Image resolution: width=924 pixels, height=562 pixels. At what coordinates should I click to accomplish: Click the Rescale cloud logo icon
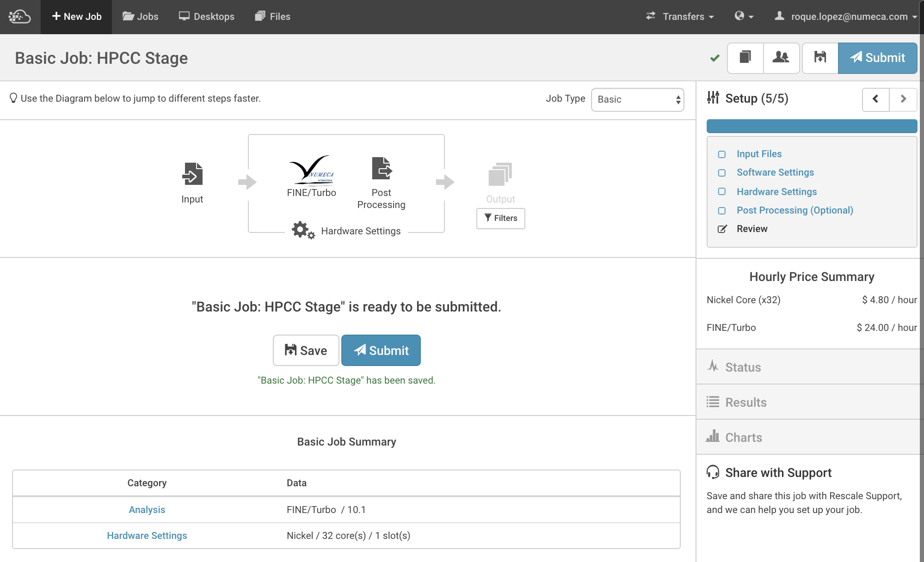coord(19,17)
